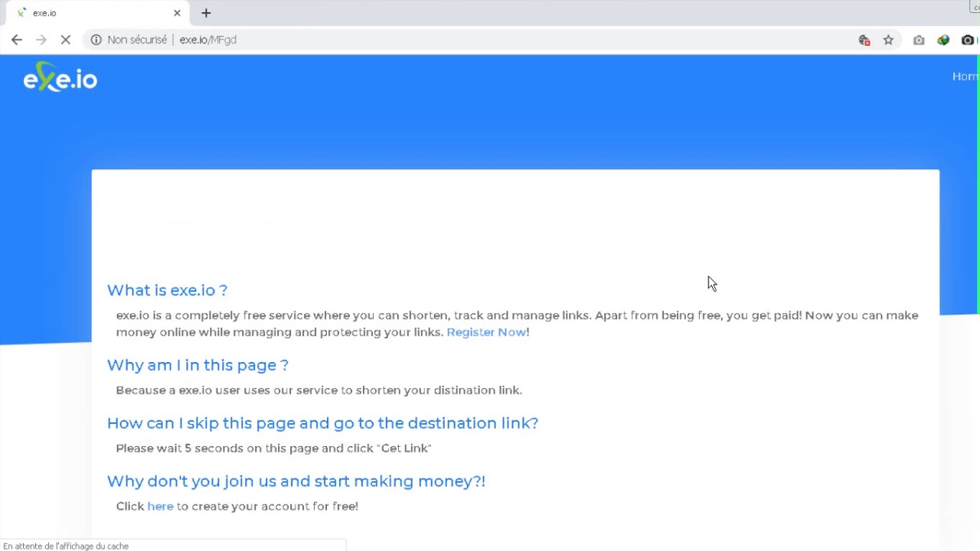Bookmark the page with the star icon
980x551 pixels.
tap(888, 40)
